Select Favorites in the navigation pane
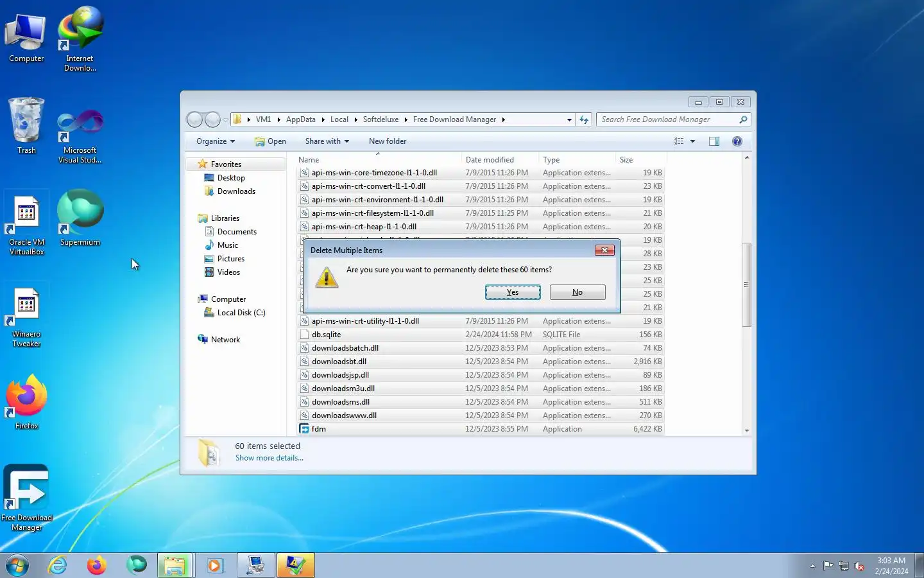This screenshot has height=578, width=924. tap(226, 164)
